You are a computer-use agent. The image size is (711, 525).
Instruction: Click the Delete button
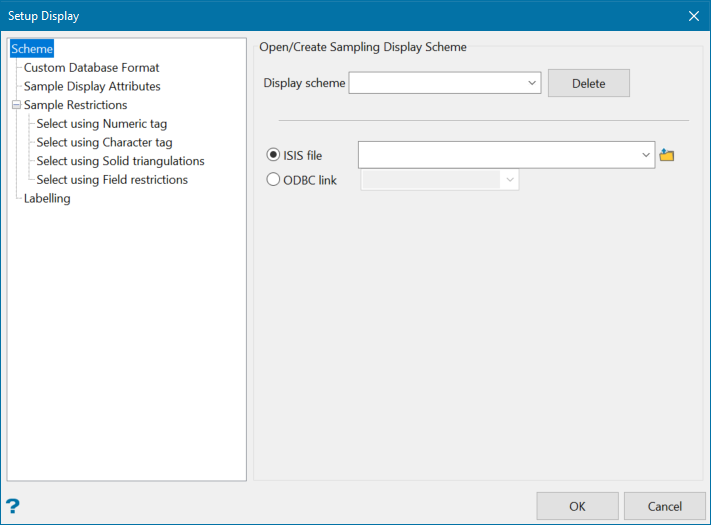(588, 83)
